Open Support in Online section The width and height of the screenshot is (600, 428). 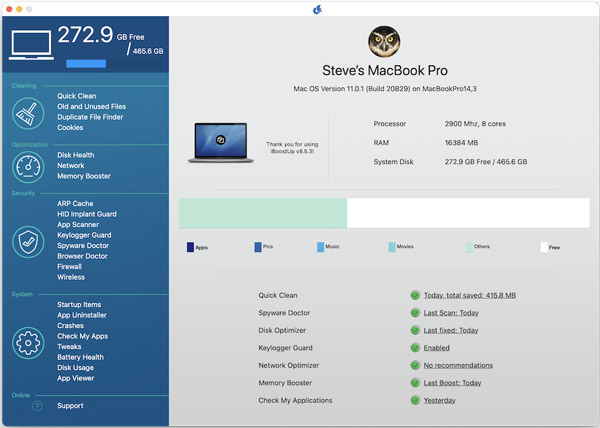tap(70, 406)
